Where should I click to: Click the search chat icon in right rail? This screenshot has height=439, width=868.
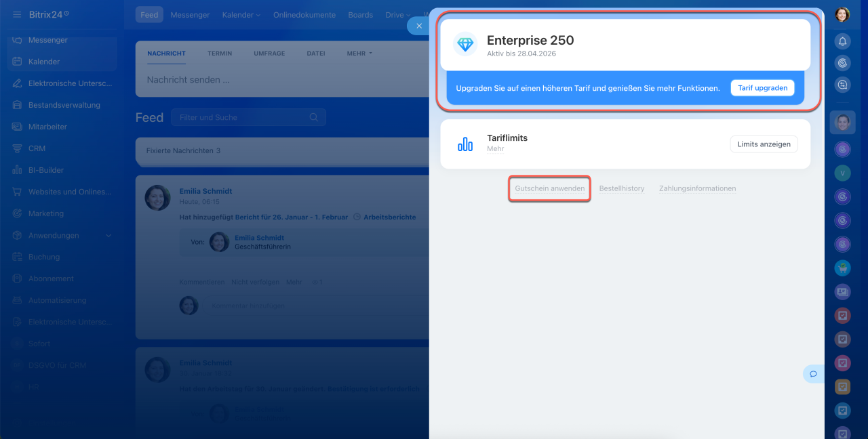coord(842,85)
